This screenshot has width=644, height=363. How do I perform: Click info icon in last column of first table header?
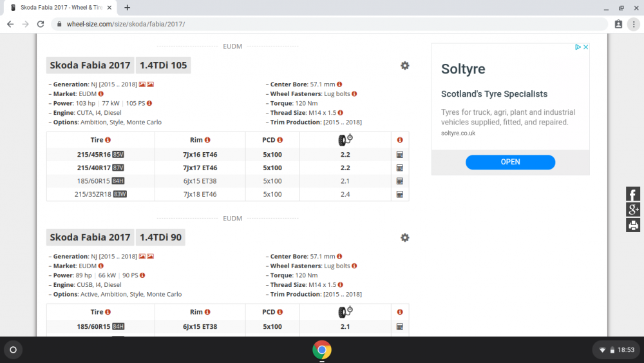pos(400,140)
